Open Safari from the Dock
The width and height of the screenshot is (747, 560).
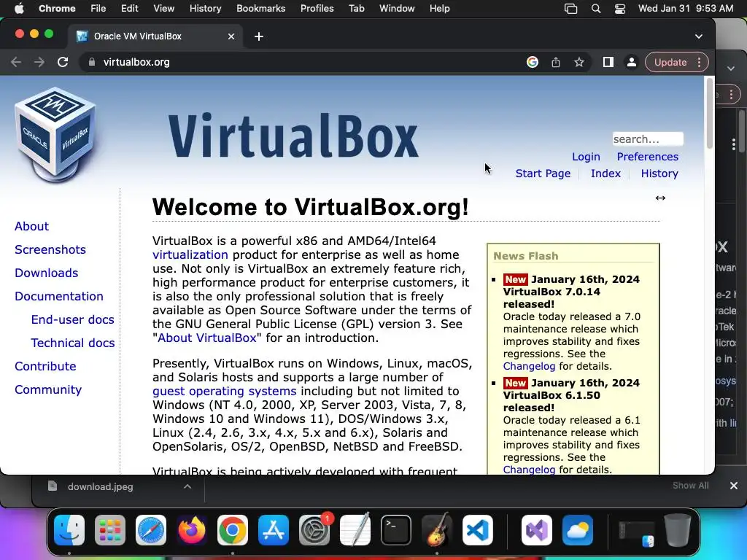point(151,530)
